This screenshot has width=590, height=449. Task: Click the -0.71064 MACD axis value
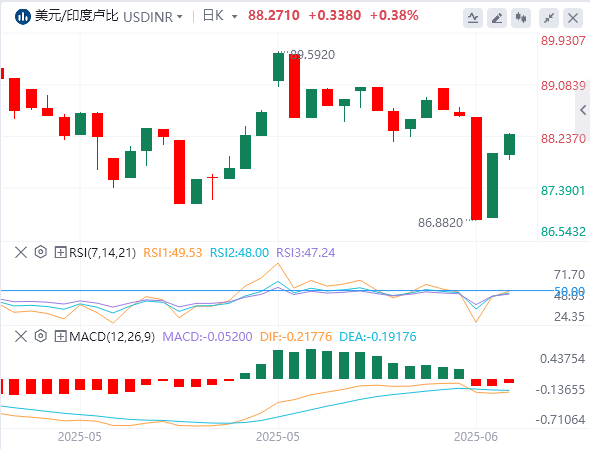point(560,420)
